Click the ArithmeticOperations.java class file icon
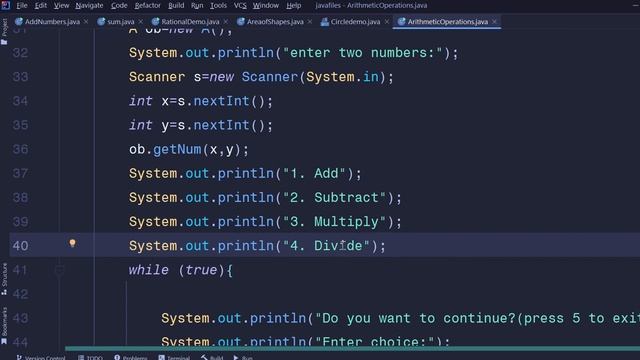This screenshot has height=360, width=640. tap(402, 22)
